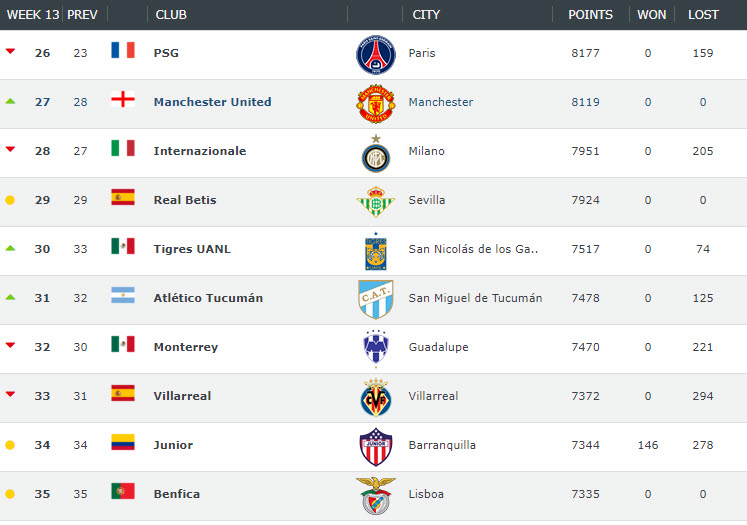Select the Real Betis crest
This screenshot has height=525, width=747.
(375, 202)
